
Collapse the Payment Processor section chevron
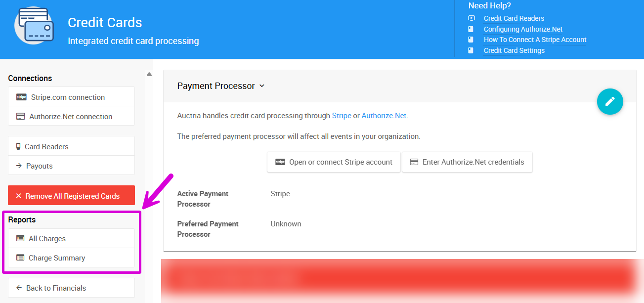coord(262,86)
